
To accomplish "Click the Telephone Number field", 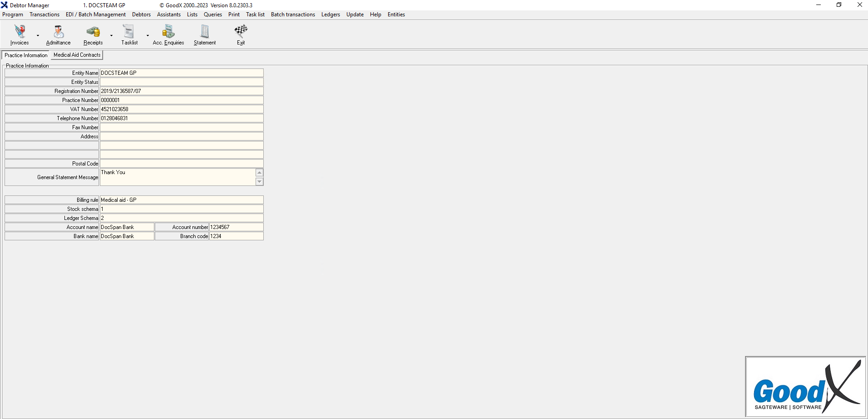I will [x=182, y=118].
